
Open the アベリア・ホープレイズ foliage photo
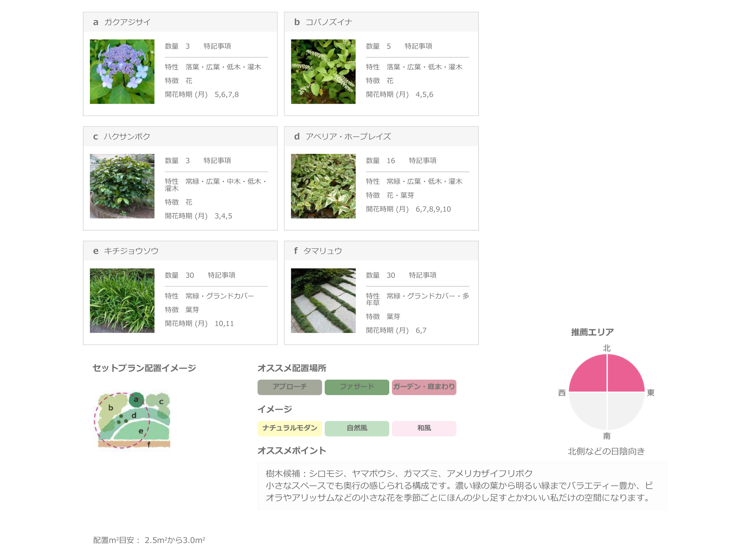pyautogui.click(x=323, y=186)
